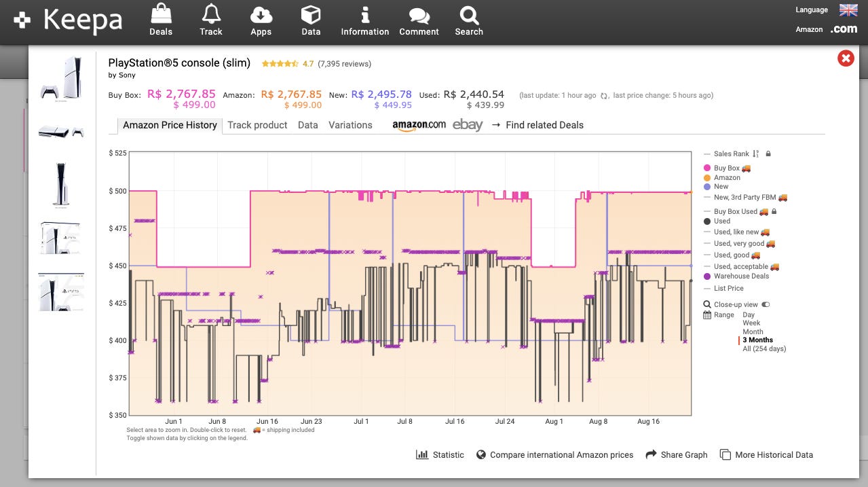This screenshot has width=868, height=487.
Task: Open the Language selector label
Action: click(812, 10)
